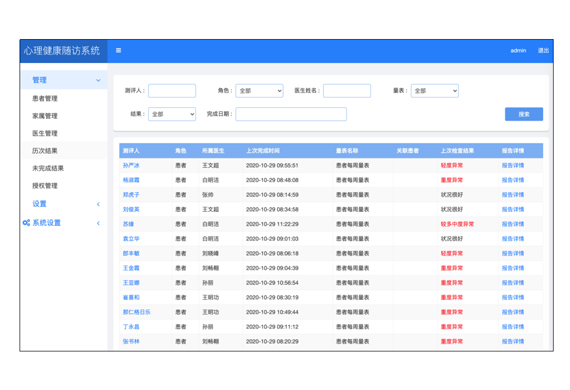Click timestamp 2020-10-29 08:20:29
Screen dimensions: 570x390
[272, 341]
